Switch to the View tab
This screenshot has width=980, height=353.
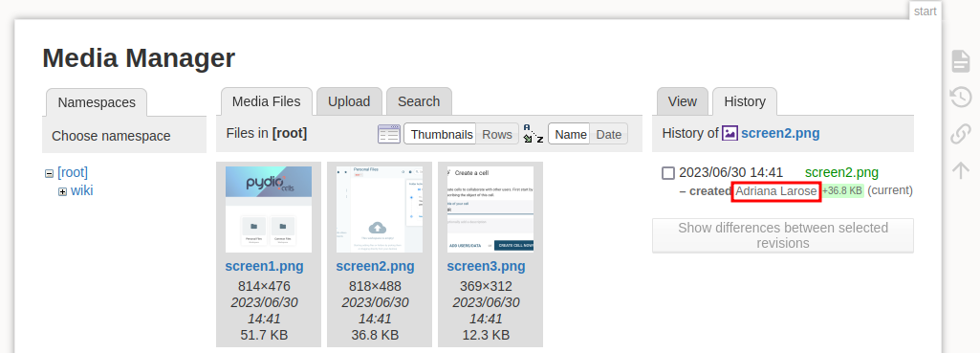[x=682, y=101]
